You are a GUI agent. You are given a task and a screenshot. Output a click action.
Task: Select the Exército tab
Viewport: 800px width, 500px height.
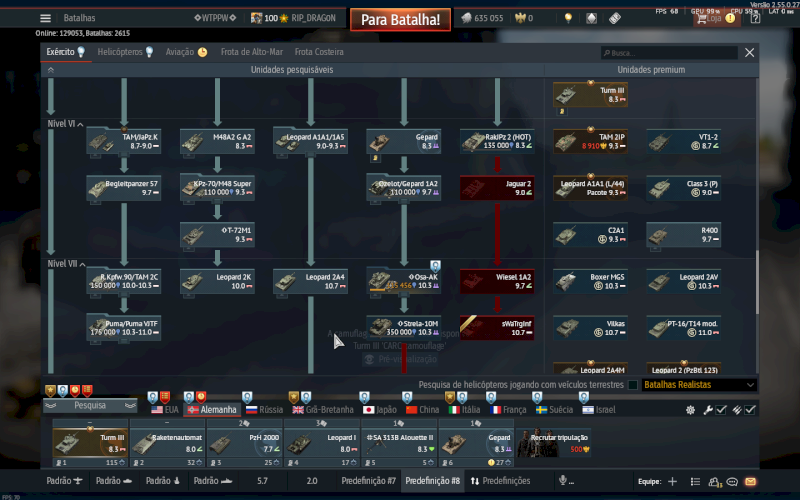pyautogui.click(x=65, y=52)
